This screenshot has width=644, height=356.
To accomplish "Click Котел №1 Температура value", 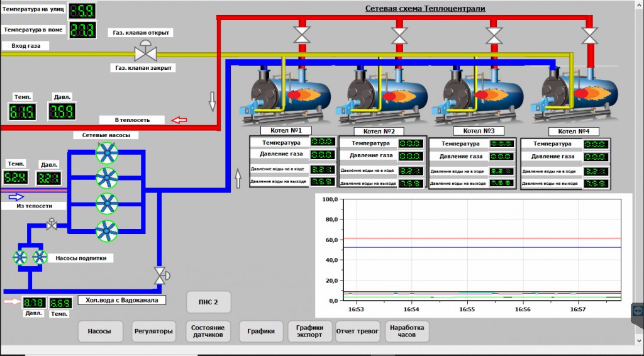I will click(323, 142).
